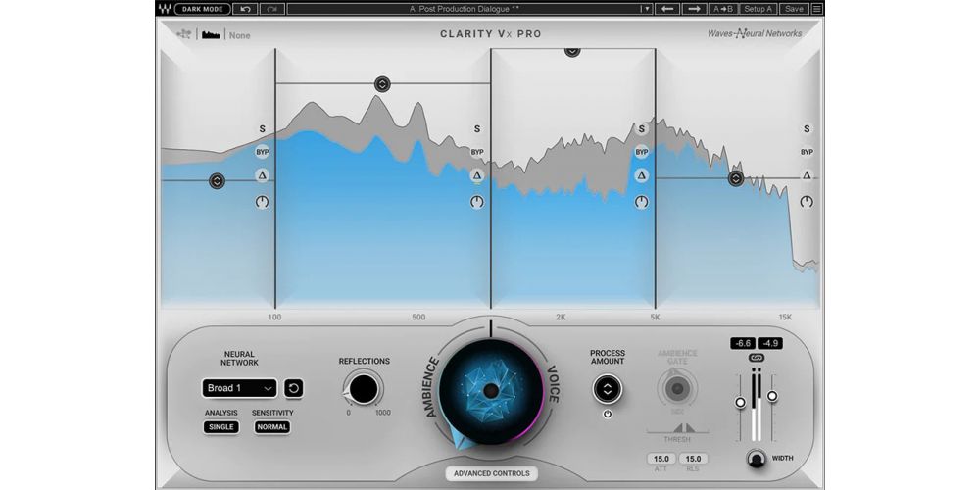
Task: Click the left output fader handle
Action: [x=740, y=403]
